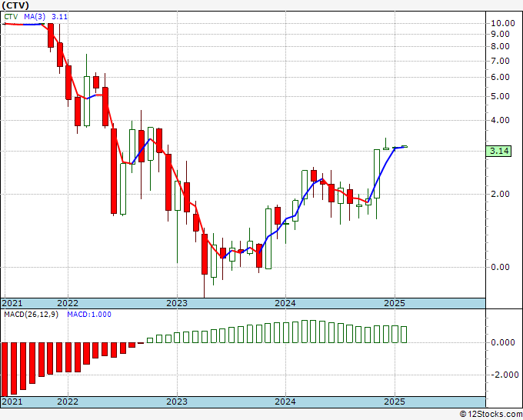
Task: Click 2024 on the upper time axis
Action: (x=285, y=303)
